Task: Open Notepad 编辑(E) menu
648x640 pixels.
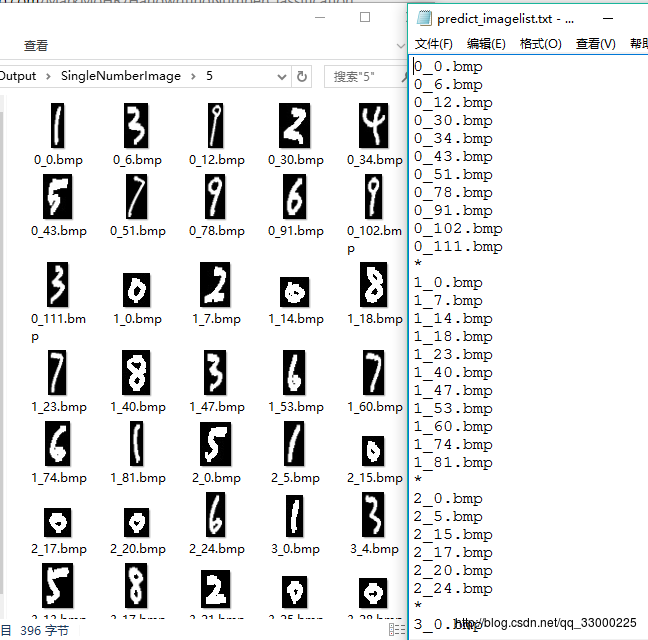Action: 486,43
